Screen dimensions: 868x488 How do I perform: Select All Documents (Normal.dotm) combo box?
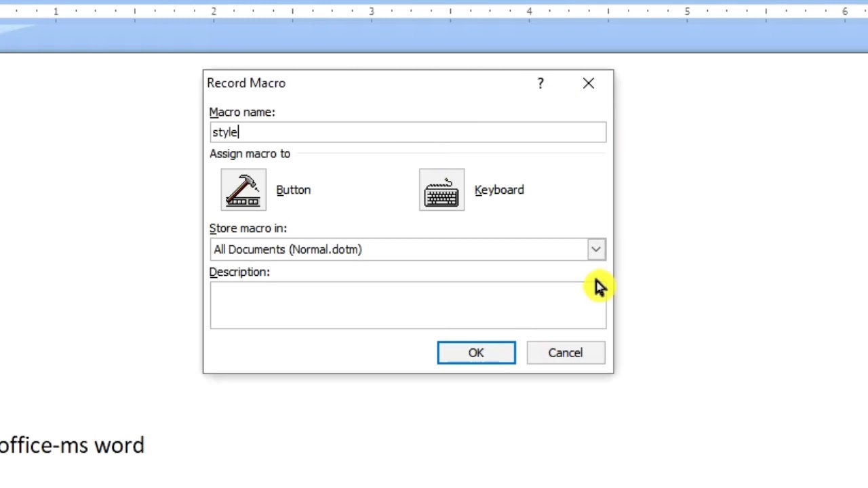pos(408,249)
